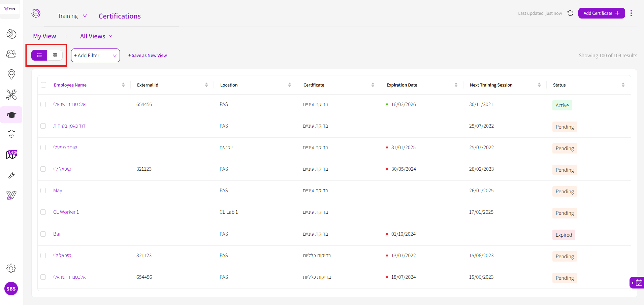This screenshot has height=305, width=644.
Task: Check the row with expiration 18/07/2024
Action: point(43,277)
